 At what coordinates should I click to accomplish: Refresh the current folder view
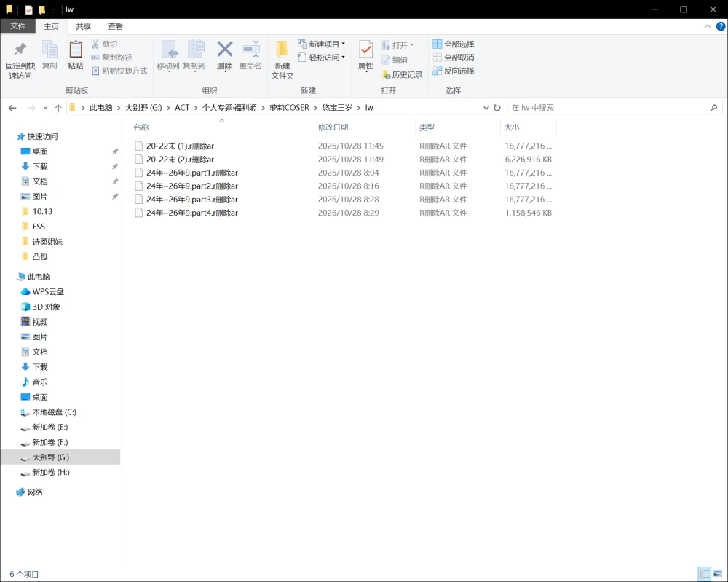coord(496,108)
